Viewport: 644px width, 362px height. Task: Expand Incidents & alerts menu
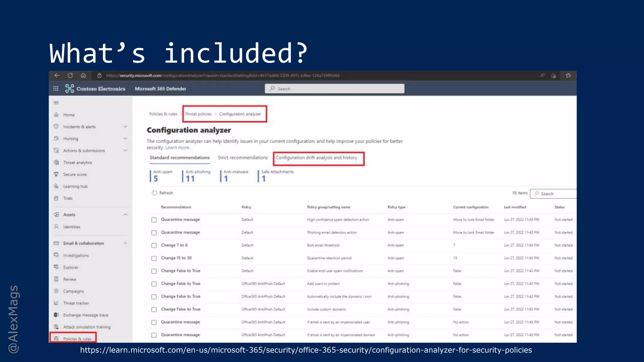pos(125,127)
